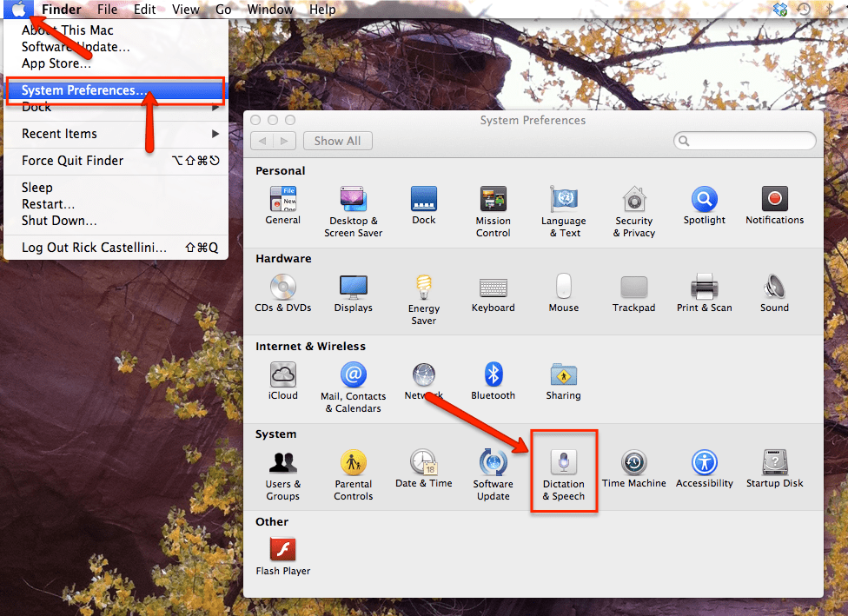Screen dimensions: 848x616
Task: Choose Log Out Rick Castellini…
Action: coord(116,248)
